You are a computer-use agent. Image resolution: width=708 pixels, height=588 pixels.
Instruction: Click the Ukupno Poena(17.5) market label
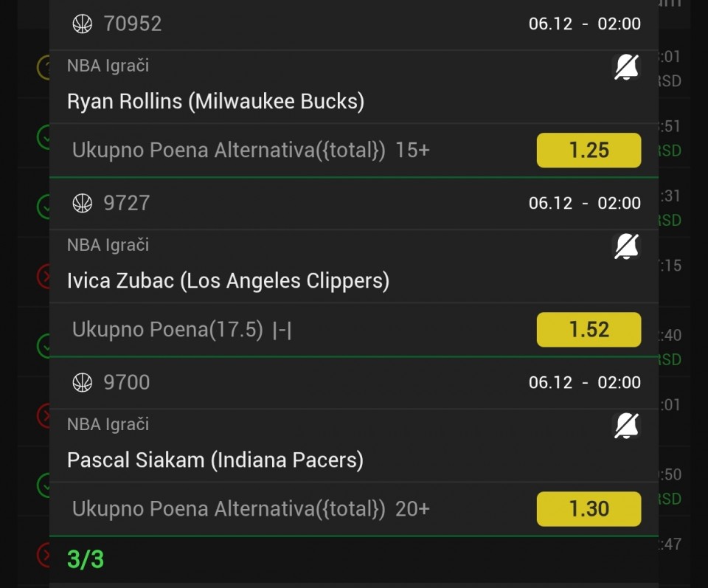pyautogui.click(x=167, y=330)
